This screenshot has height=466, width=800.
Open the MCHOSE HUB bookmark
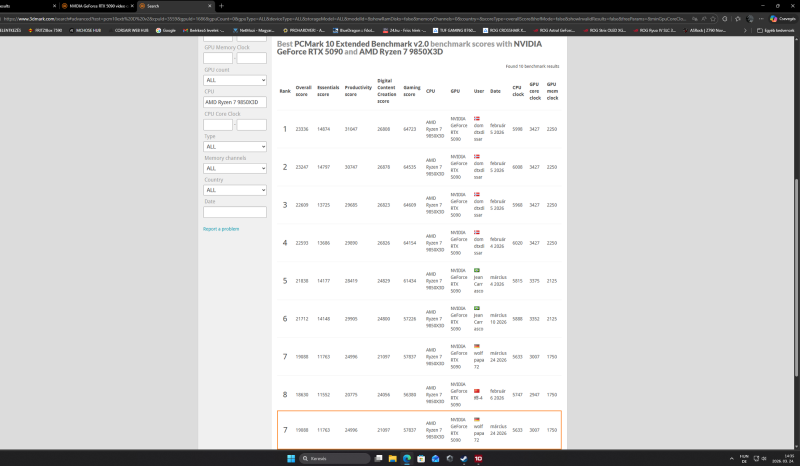point(85,30)
